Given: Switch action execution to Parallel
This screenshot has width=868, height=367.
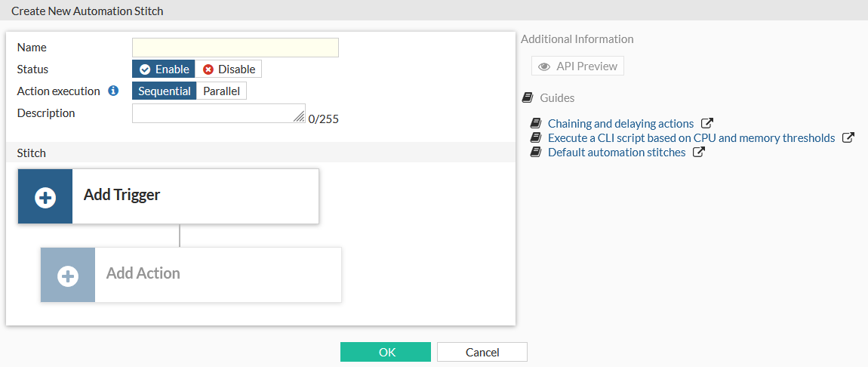Looking at the screenshot, I should tap(222, 91).
